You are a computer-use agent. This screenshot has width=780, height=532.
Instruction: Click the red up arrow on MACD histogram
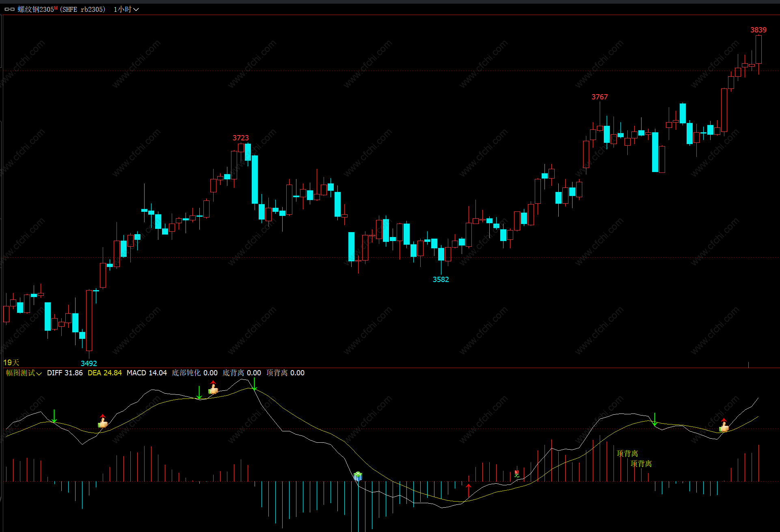(469, 490)
